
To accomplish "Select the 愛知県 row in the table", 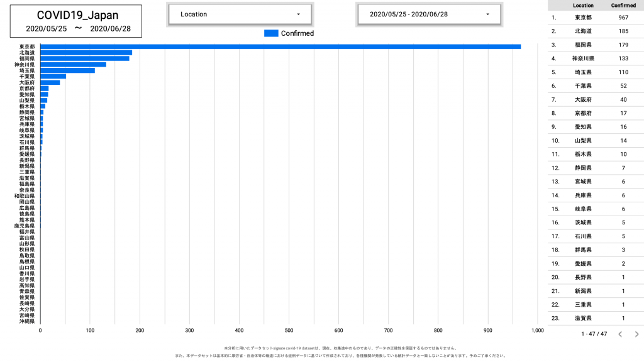I will pyautogui.click(x=594, y=127).
